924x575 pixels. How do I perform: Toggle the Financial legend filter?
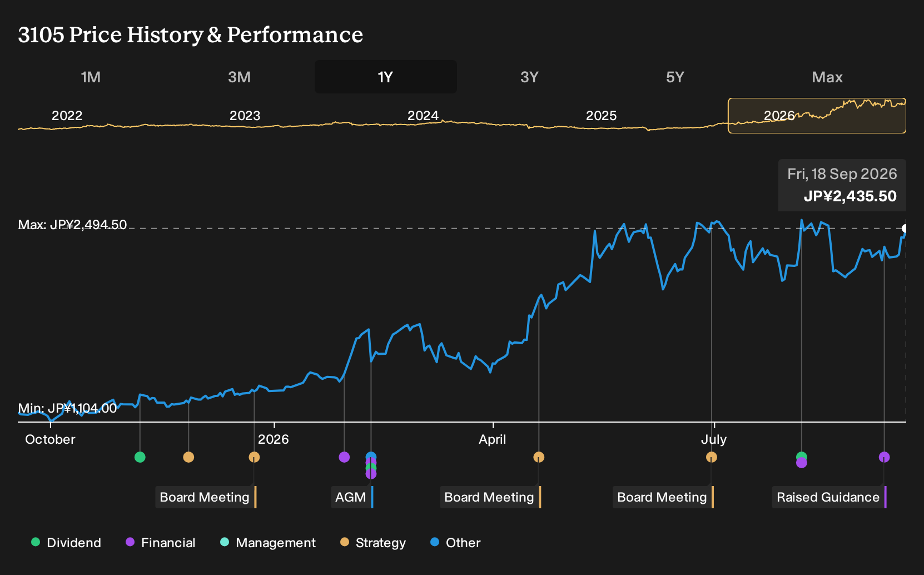[160, 543]
